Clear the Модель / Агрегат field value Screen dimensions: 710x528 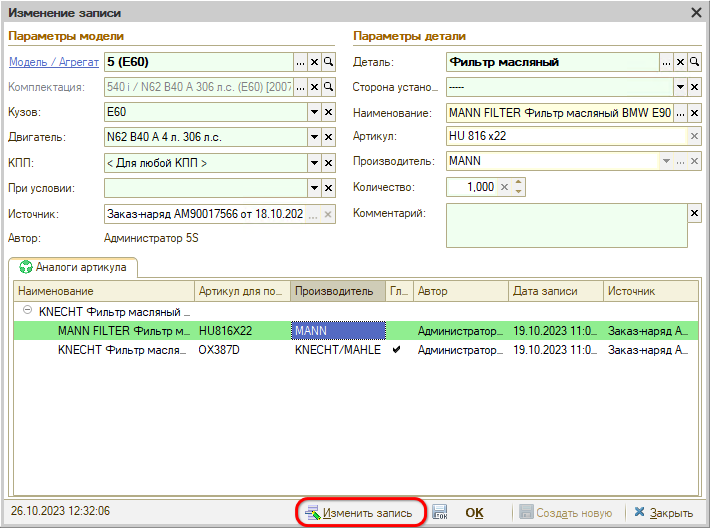314,62
